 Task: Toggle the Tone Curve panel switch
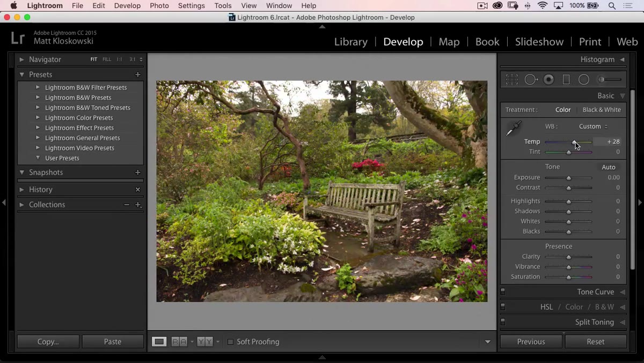pos(503,292)
